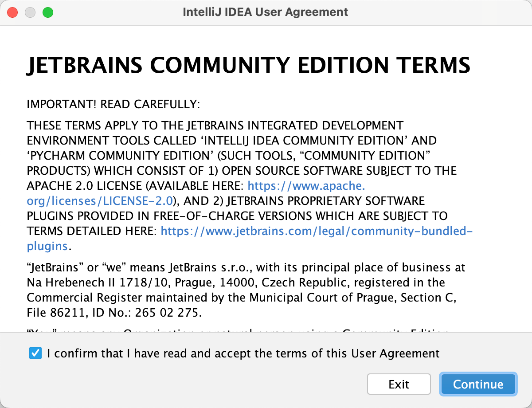Click the green zoom window button

tap(48, 12)
